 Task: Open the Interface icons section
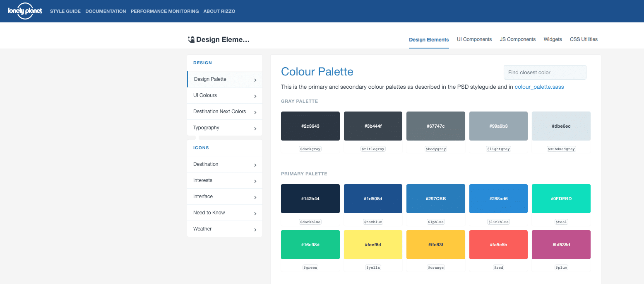tap(225, 197)
